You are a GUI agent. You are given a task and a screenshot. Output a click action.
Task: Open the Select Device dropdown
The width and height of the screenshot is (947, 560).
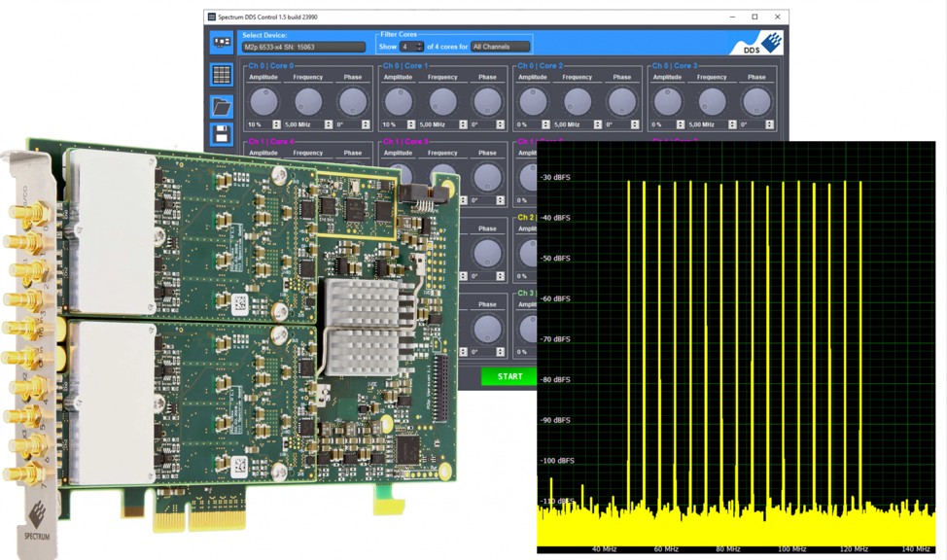click(x=303, y=47)
